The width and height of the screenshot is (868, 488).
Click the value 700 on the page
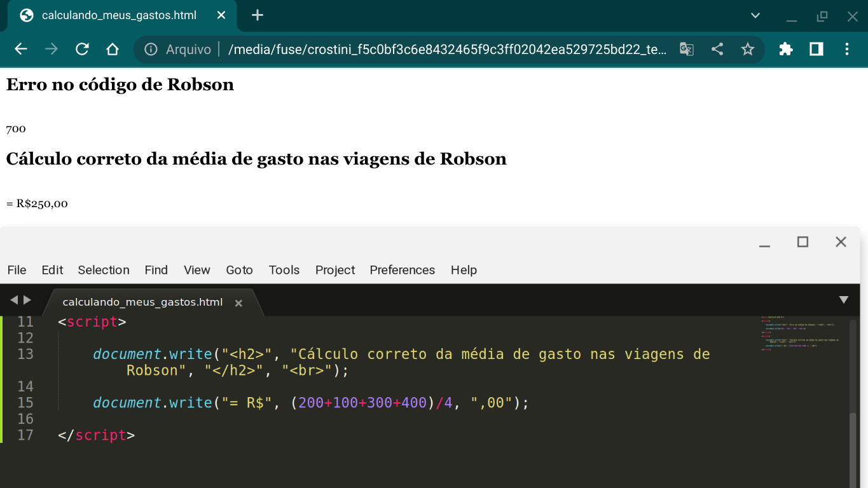point(16,129)
